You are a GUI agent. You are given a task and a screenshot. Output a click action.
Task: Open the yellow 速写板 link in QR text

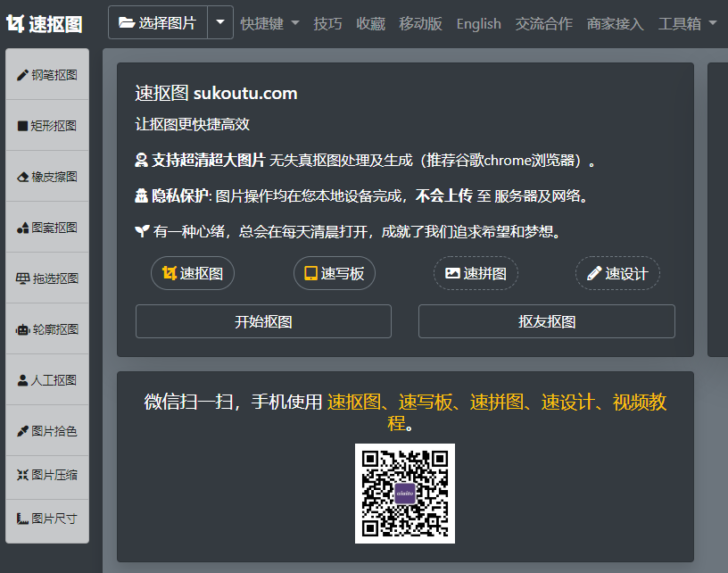(426, 402)
